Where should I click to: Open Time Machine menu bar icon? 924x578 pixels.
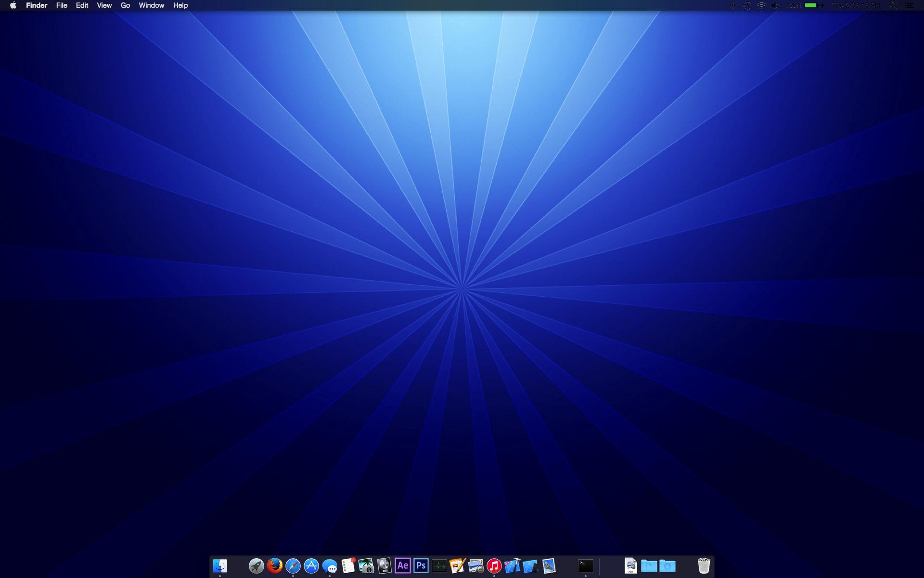pyautogui.click(x=747, y=5)
